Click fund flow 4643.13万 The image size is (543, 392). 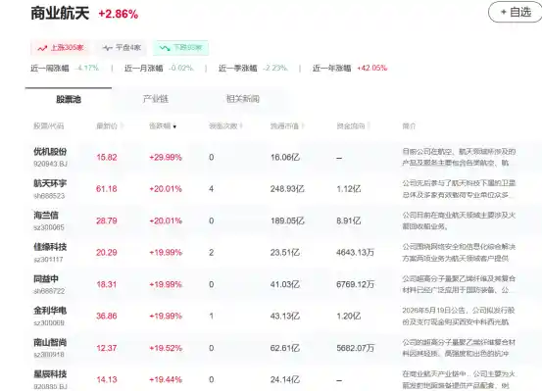[356, 253]
